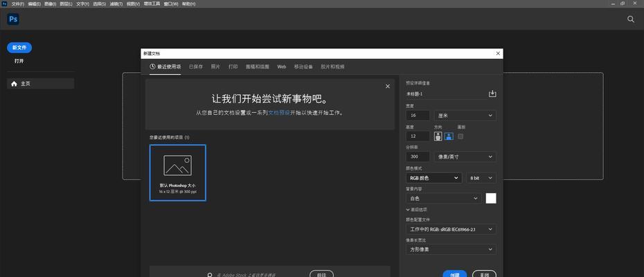644x277 pixels.
Task: Open the 文件(F) menu
Action: tap(18, 3)
